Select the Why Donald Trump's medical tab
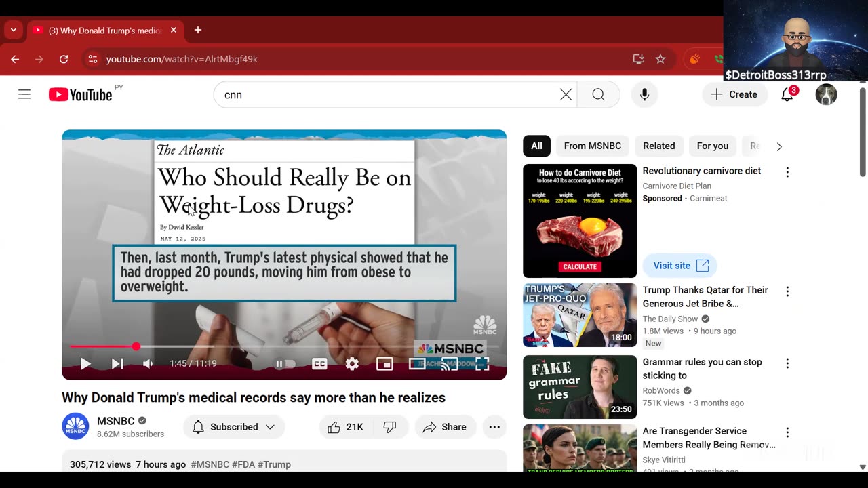This screenshot has width=868, height=488. 105,30
